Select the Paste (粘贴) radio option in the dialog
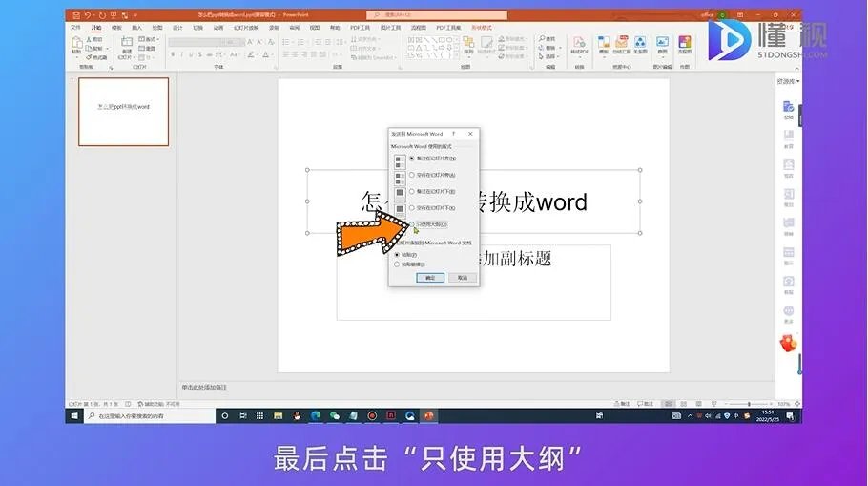The image size is (868, 486). coord(397,255)
